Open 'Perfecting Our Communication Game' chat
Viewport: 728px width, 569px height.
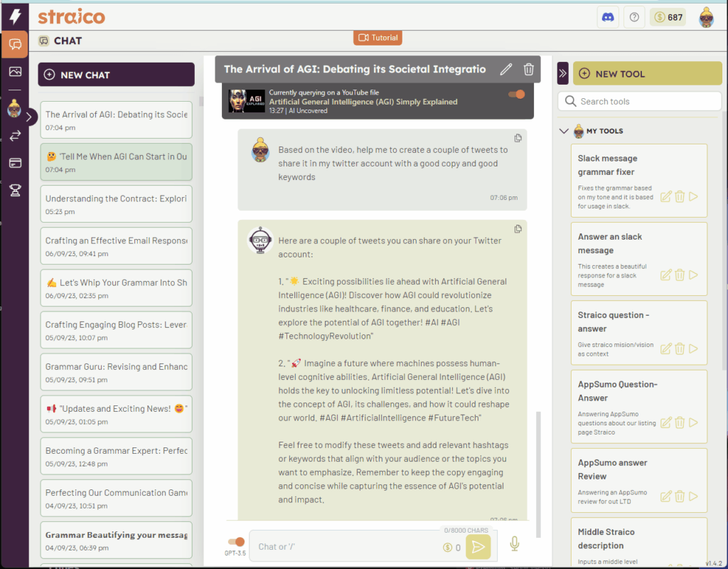pos(116,499)
